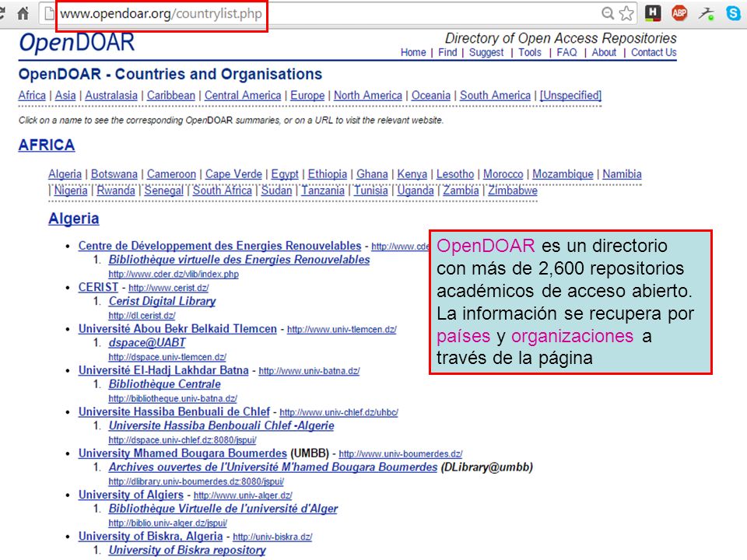Open the Suggest menu link
This screenshot has width=747, height=560.
click(x=486, y=52)
